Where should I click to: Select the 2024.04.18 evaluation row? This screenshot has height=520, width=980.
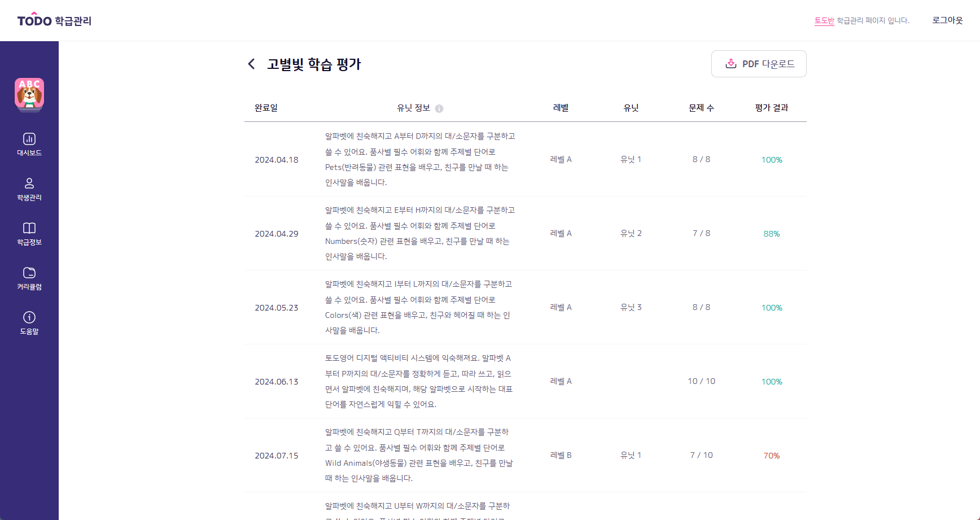point(526,159)
